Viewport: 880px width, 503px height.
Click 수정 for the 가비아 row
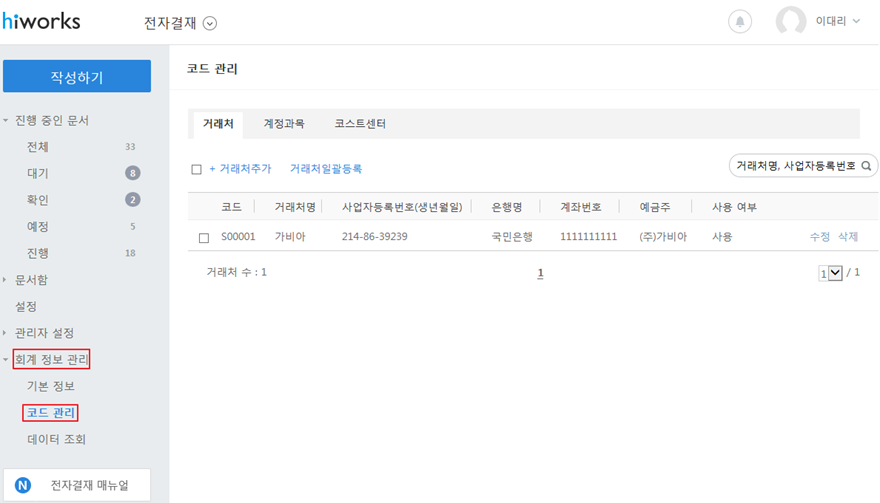pyautogui.click(x=820, y=237)
